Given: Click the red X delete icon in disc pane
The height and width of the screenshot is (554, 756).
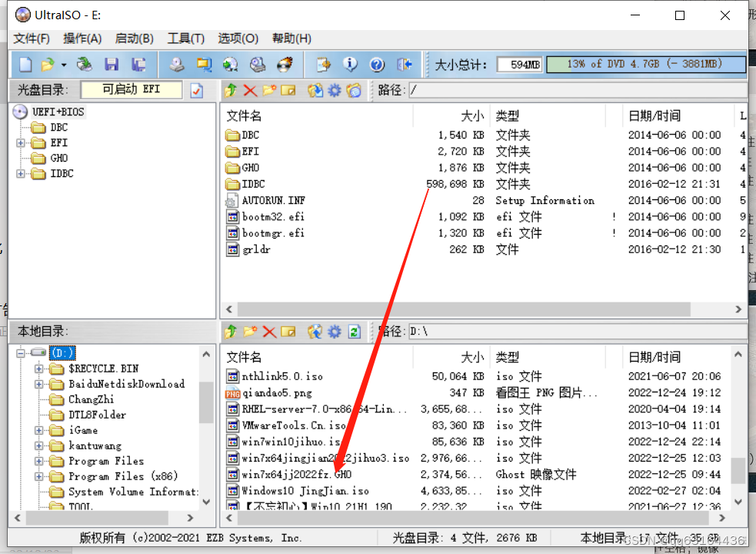Looking at the screenshot, I should (250, 90).
